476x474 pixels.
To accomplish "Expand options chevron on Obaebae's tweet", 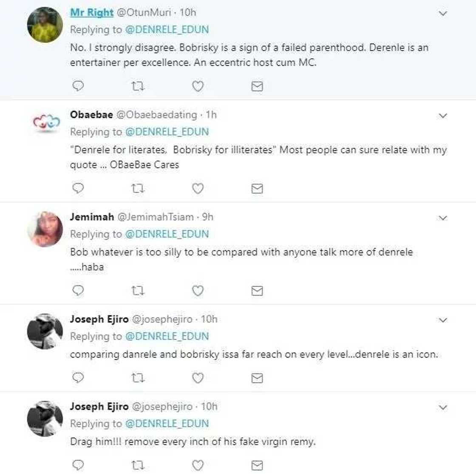I will click(443, 116).
